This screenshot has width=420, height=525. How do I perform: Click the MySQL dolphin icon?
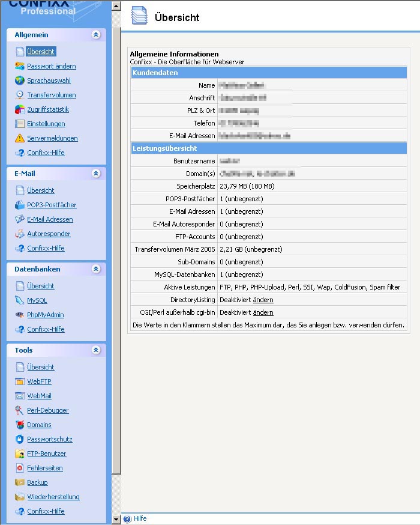20,300
